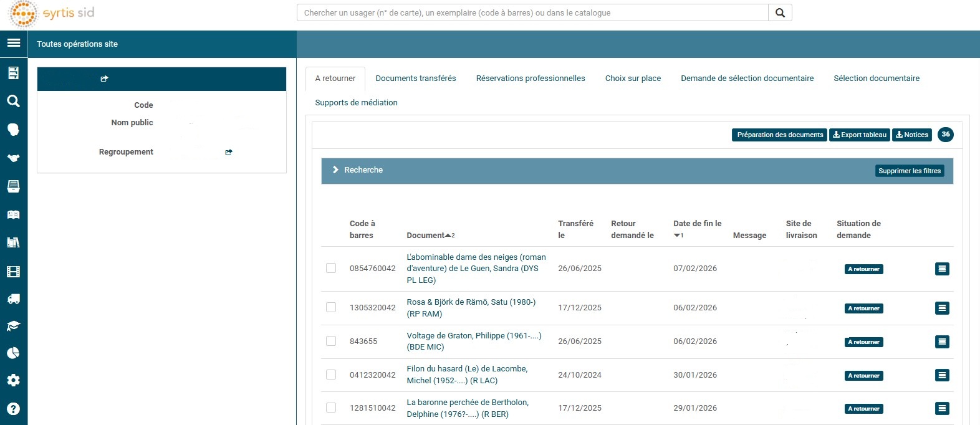Switch to Documents transférés tab
The image size is (980, 425).
pos(416,79)
